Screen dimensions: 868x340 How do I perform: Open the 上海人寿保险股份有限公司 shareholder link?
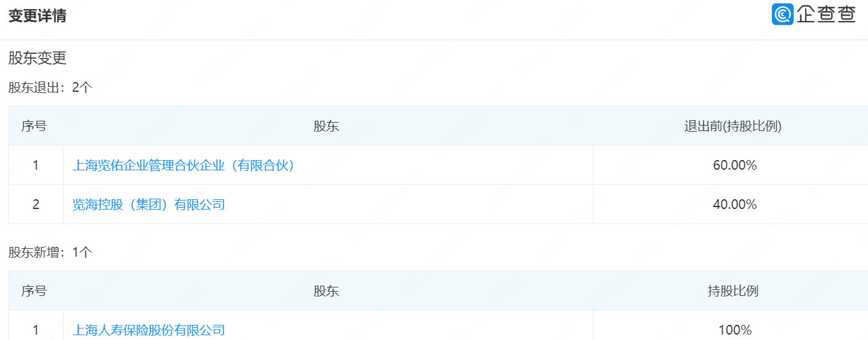tap(149, 330)
